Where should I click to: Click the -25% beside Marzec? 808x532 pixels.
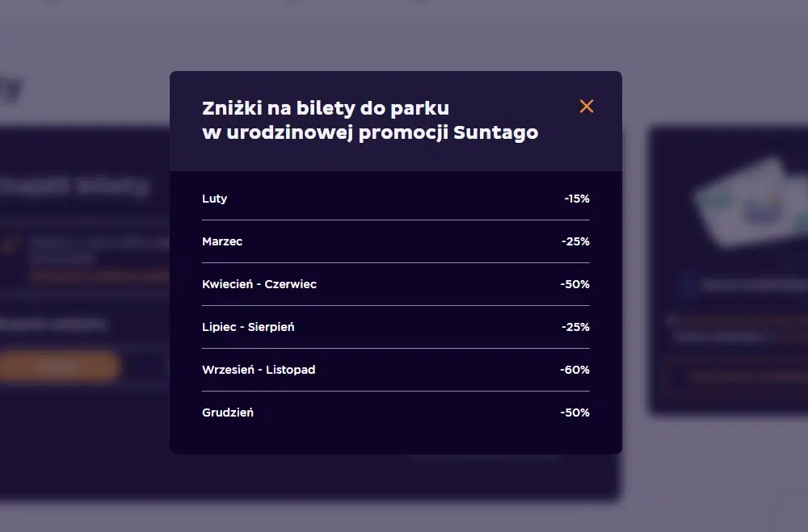577,241
